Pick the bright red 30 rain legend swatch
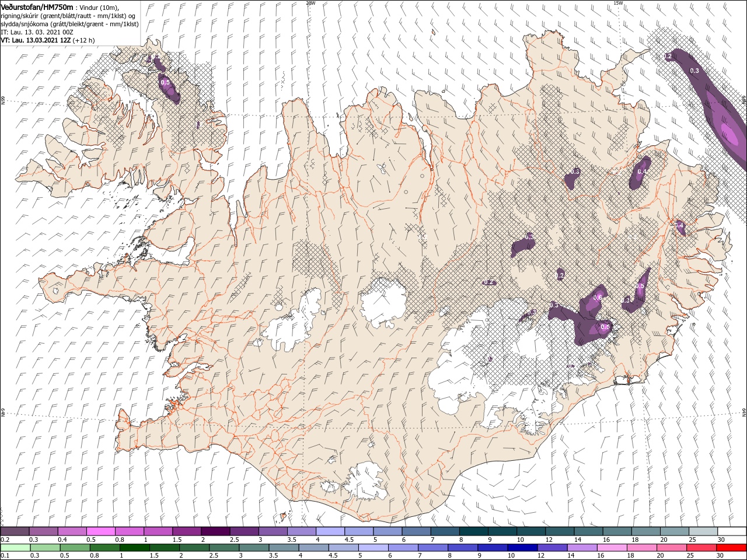Screen dimensions: 747x560 pyautogui.click(x=732, y=548)
